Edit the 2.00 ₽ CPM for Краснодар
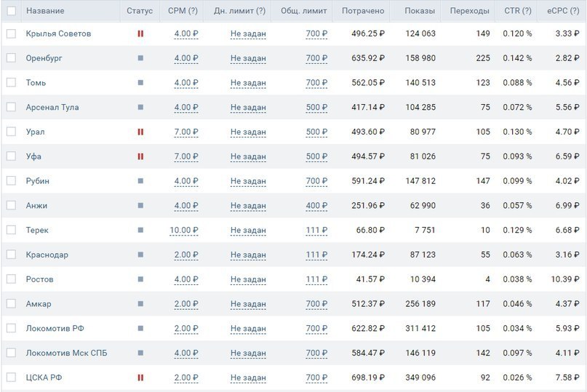587x392 pixels. pos(186,255)
